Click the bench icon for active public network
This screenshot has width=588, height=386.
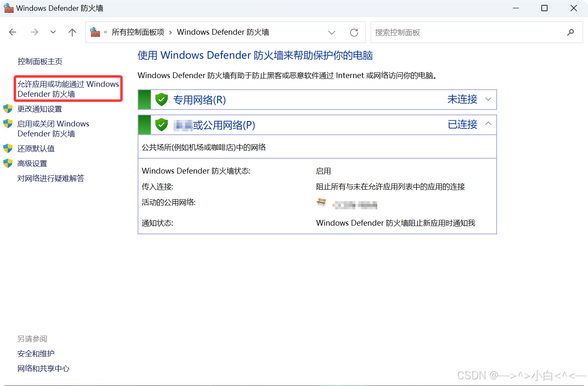[321, 202]
